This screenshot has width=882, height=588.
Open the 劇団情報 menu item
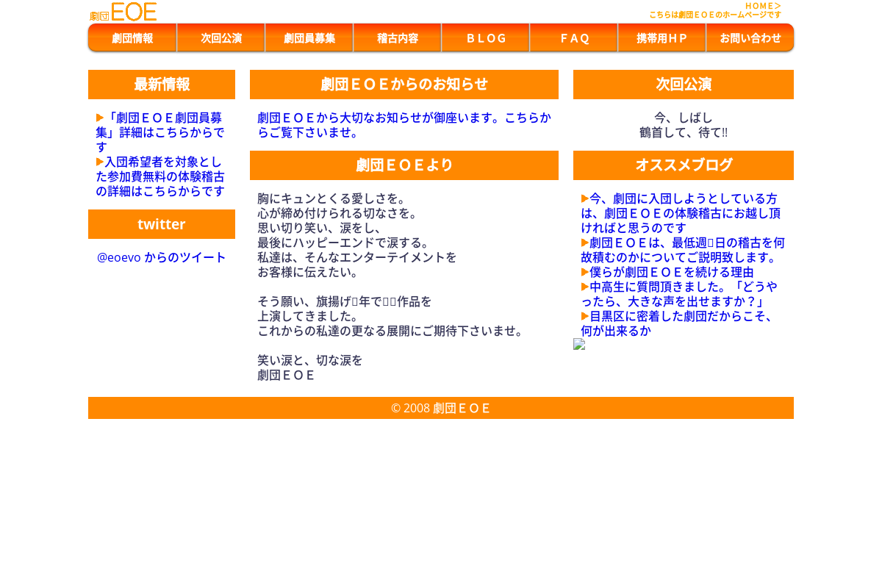pyautogui.click(x=132, y=38)
